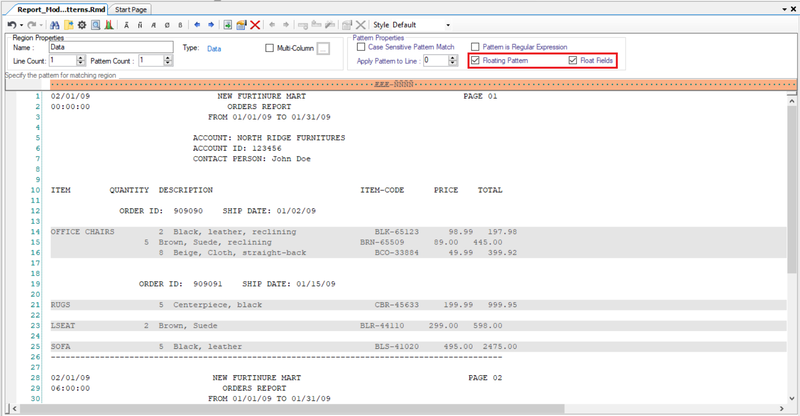The image size is (800, 416).
Task: Click the undo arrow in the toolbar
Action: 10,24
